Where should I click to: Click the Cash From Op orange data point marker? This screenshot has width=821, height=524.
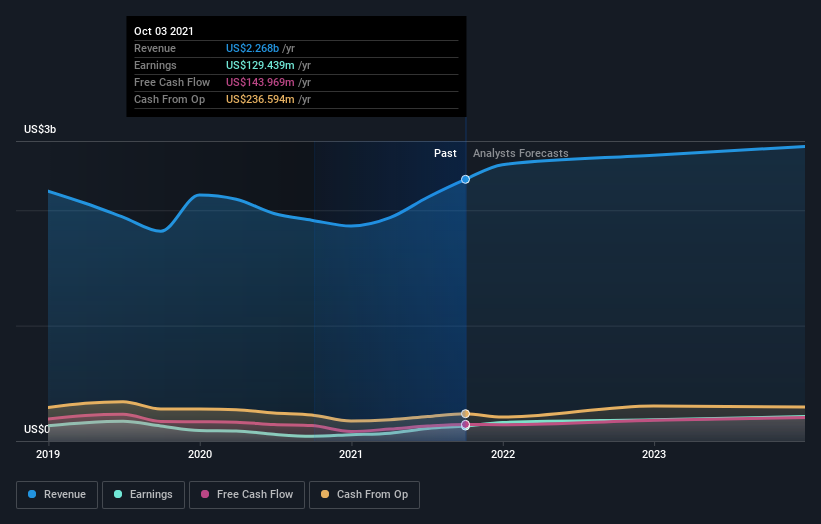(x=465, y=414)
